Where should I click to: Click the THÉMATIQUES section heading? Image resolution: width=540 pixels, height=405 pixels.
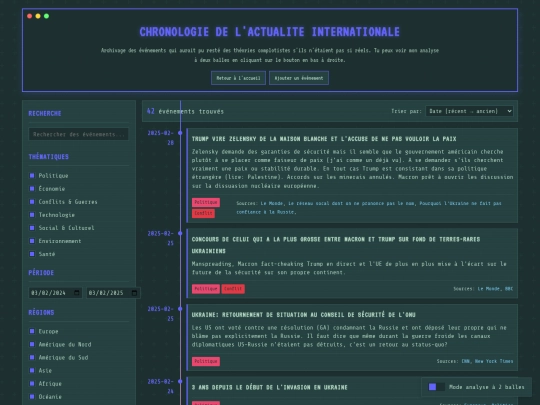[49, 157]
